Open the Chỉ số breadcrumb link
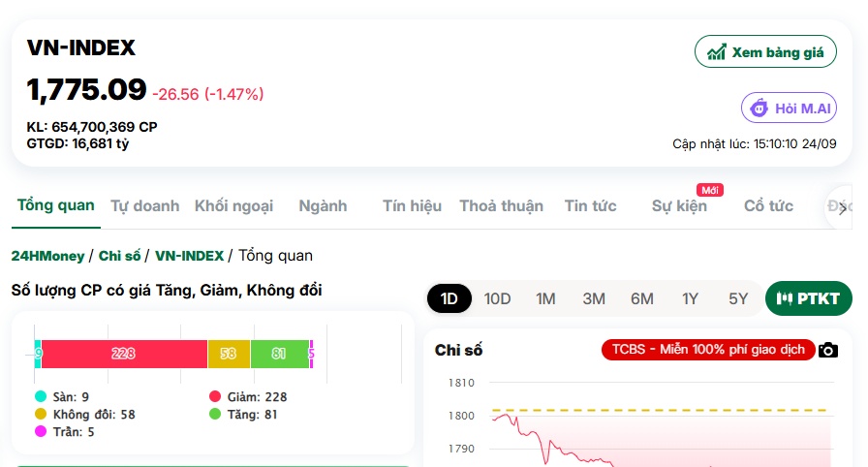Viewport: 868px width, 467px height. (119, 256)
